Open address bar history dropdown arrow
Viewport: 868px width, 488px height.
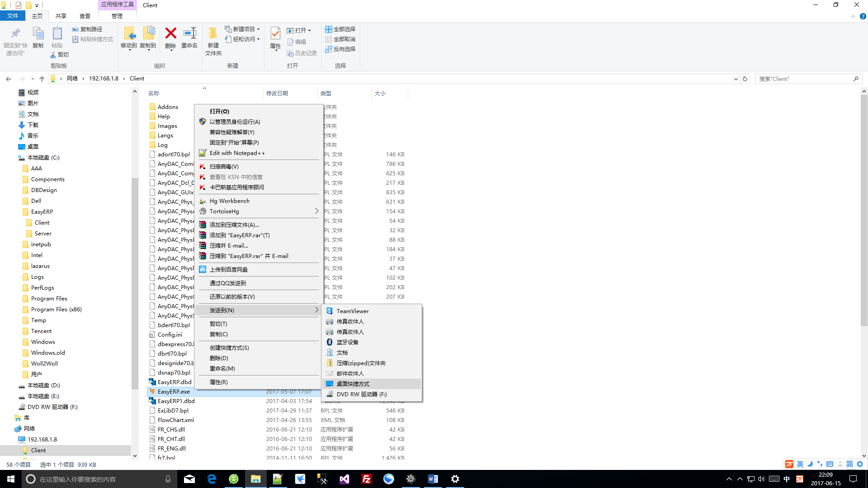(x=736, y=79)
